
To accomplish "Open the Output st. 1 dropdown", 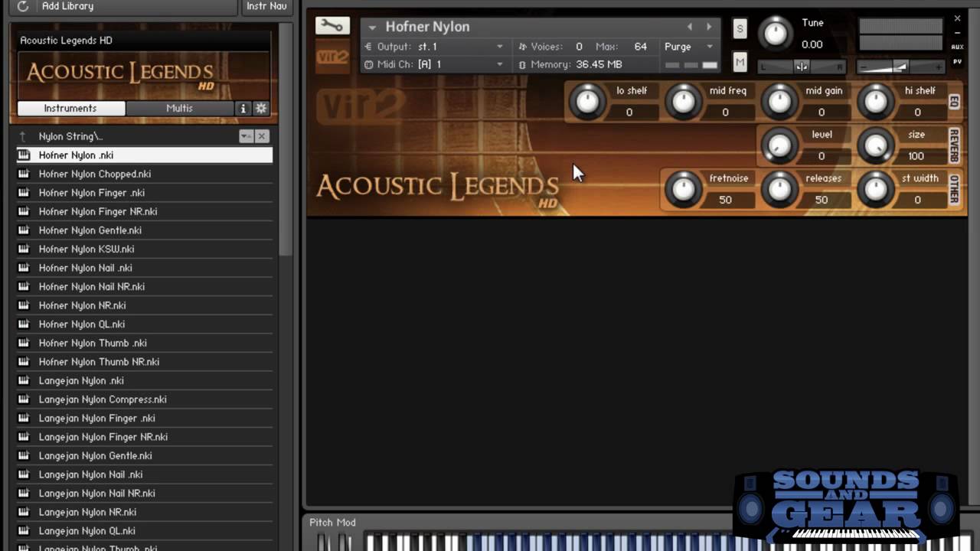I will [x=434, y=47].
